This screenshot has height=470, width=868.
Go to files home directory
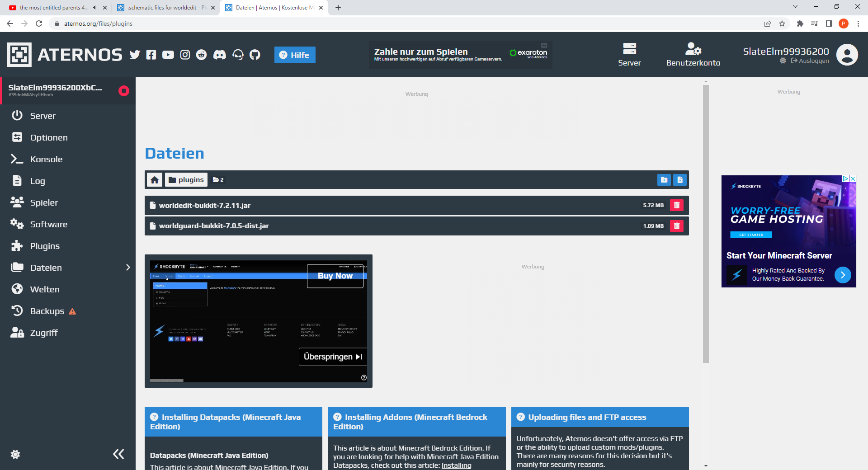(x=155, y=180)
